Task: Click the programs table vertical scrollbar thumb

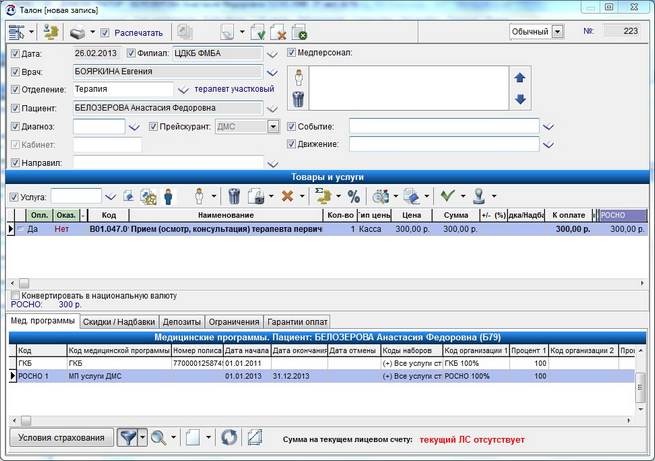Action: [640, 388]
